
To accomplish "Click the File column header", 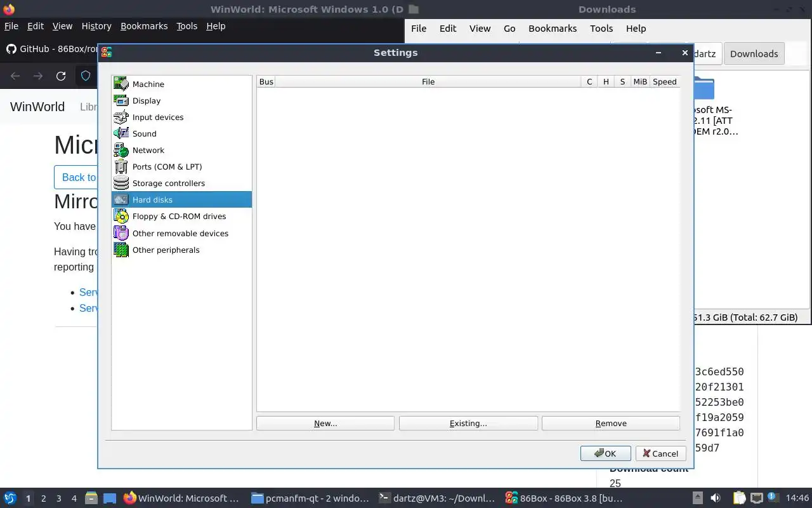I will [x=428, y=81].
